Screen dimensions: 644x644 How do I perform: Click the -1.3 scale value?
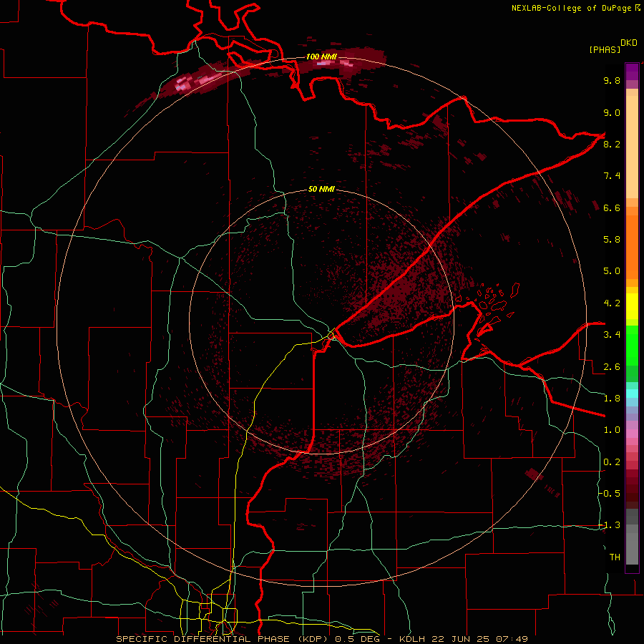[x=609, y=525]
